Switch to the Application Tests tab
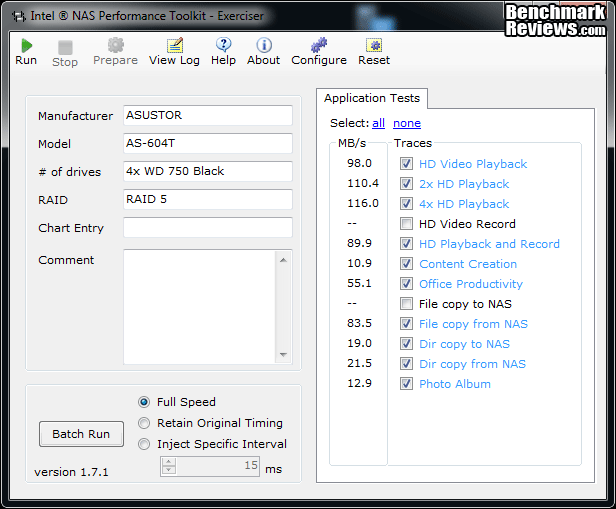Screen dimensions: 616x509 (372, 98)
